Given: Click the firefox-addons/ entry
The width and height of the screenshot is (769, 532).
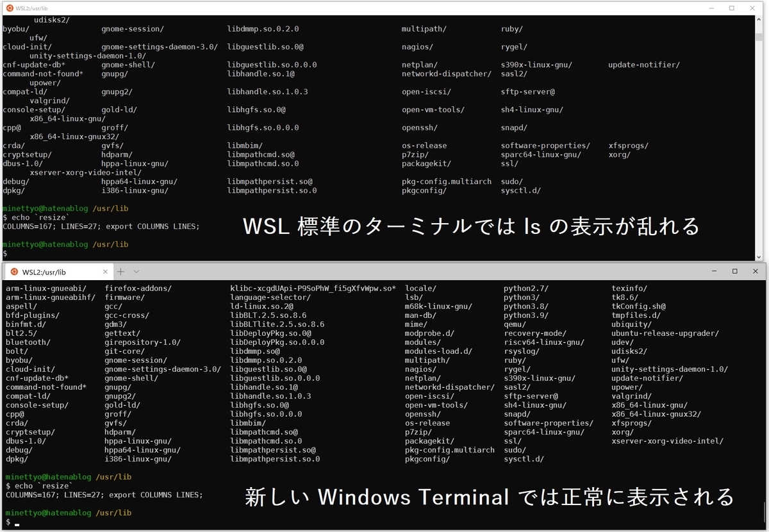Looking at the screenshot, I should click(x=138, y=288).
